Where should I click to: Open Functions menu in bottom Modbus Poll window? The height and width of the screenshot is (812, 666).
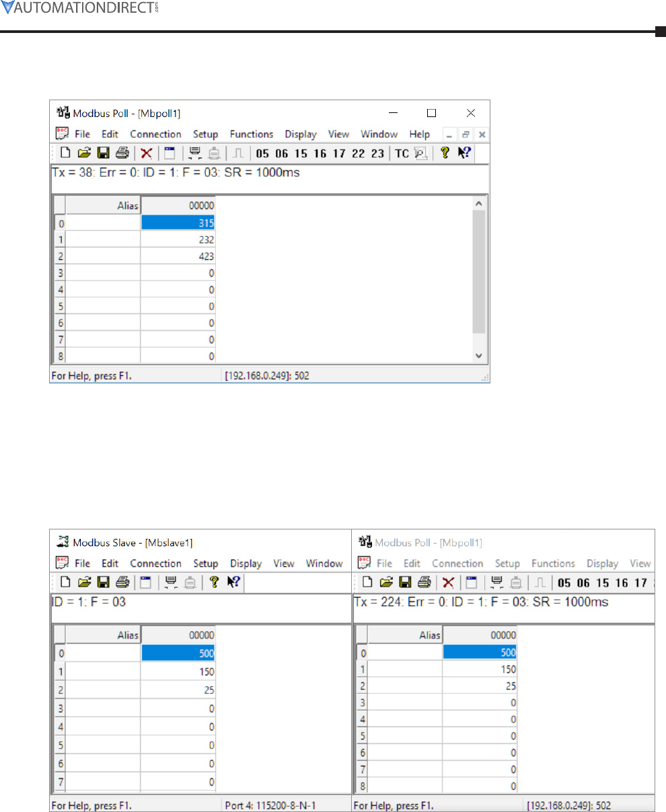click(x=553, y=563)
